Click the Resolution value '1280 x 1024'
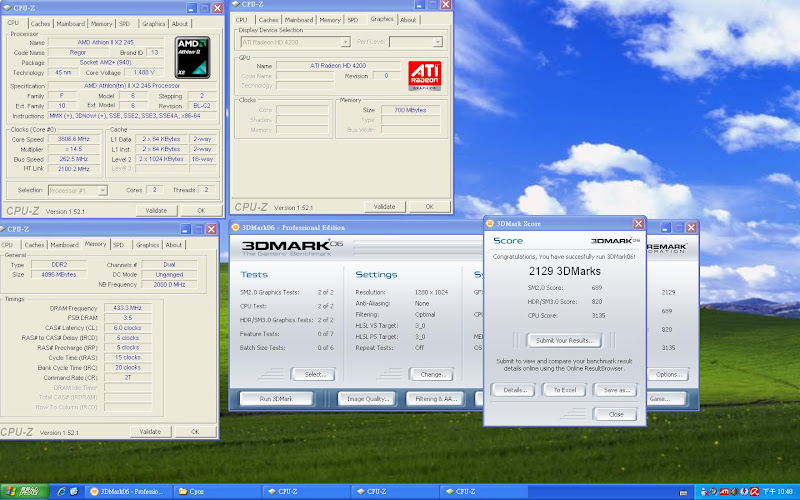The image size is (800, 500). pos(431,292)
